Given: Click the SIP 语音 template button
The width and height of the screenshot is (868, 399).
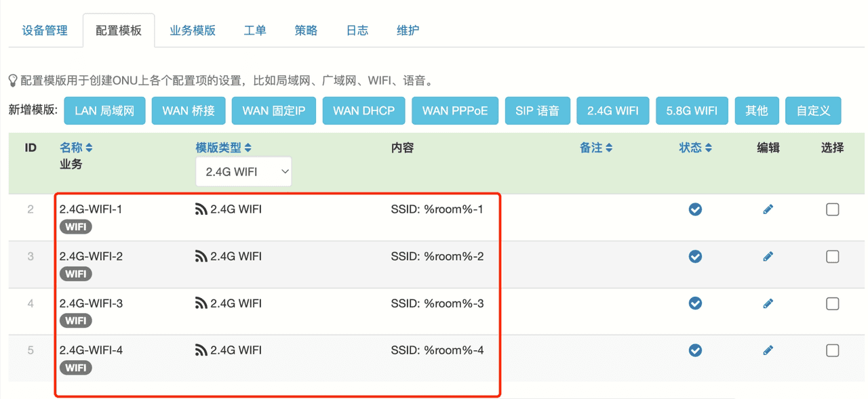Looking at the screenshot, I should 537,111.
